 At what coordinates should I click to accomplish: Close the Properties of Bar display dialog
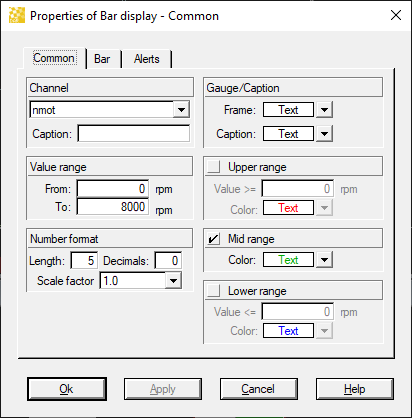396,15
